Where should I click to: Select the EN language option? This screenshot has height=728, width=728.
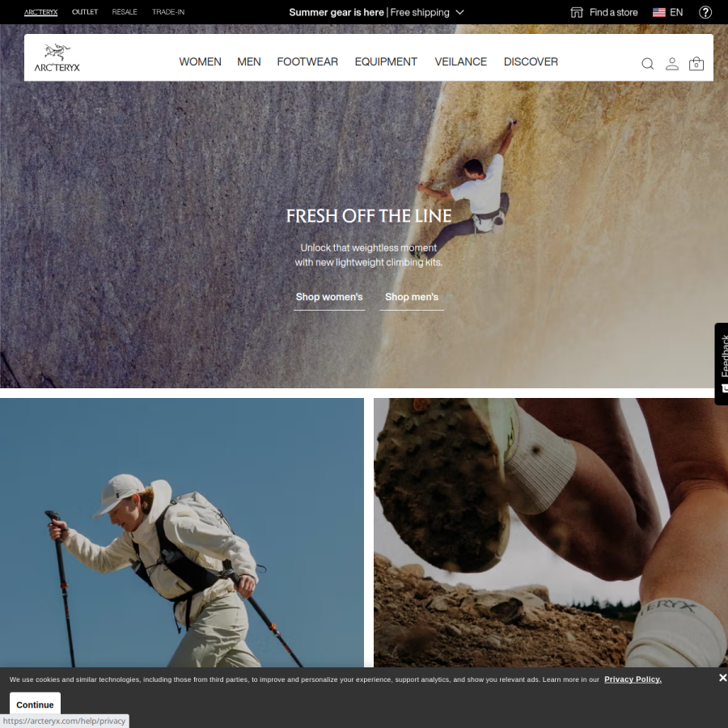676,12
